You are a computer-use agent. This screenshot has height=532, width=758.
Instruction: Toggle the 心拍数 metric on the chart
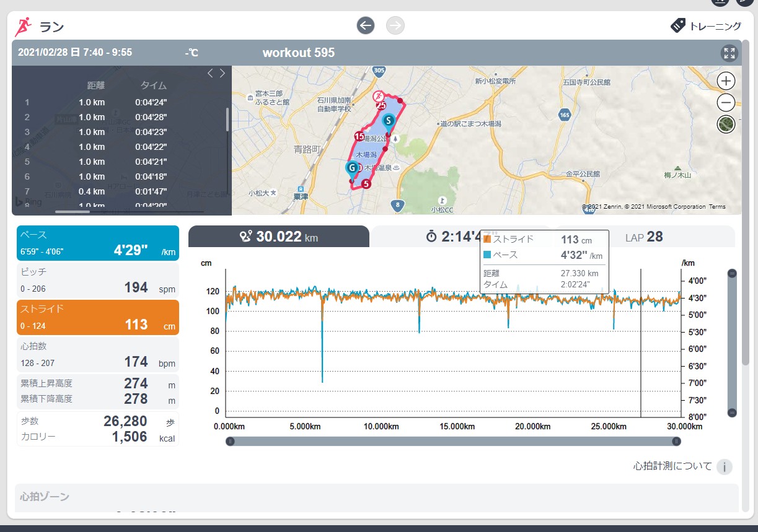98,354
